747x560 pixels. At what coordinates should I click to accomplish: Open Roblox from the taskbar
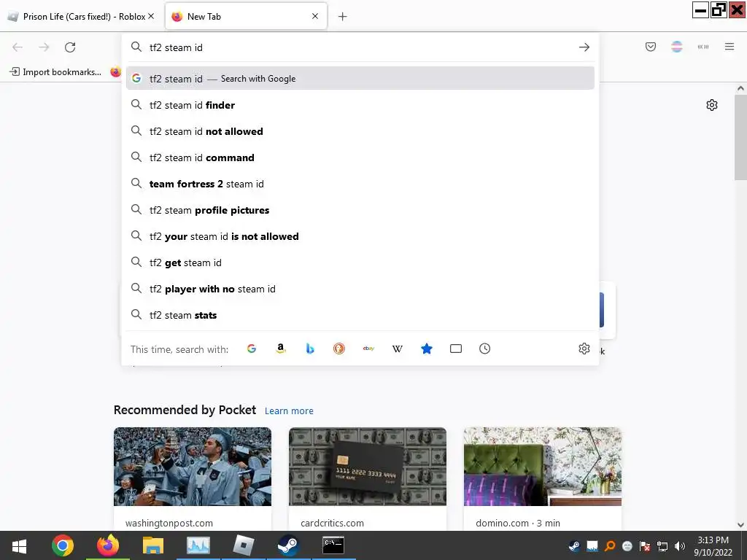point(244,545)
